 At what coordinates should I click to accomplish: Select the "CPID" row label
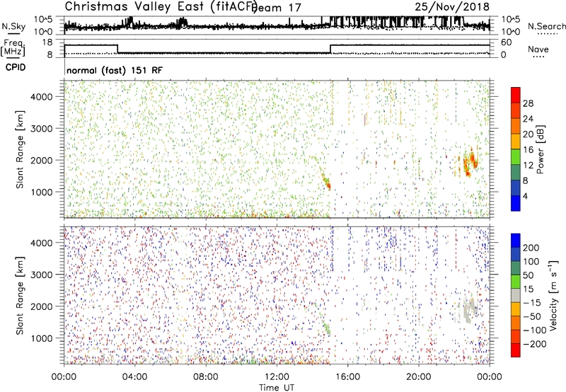tap(16, 67)
